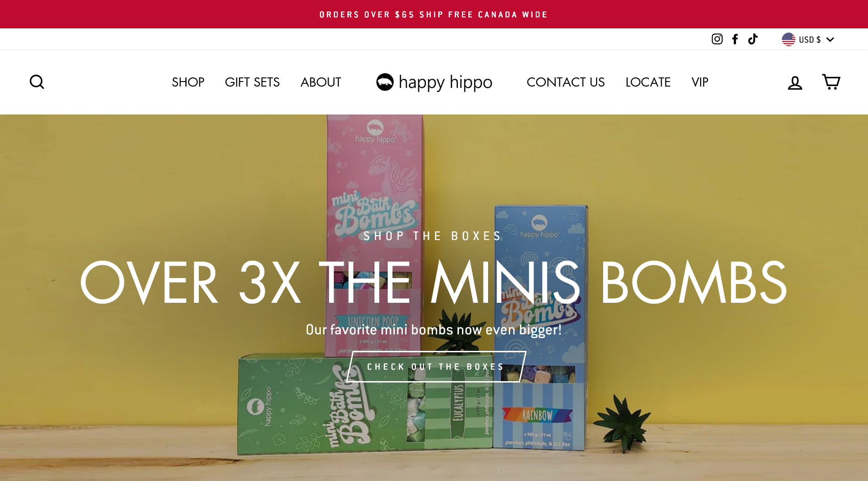868x481 pixels.
Task: Open the CONTACT US page
Action: coord(566,82)
